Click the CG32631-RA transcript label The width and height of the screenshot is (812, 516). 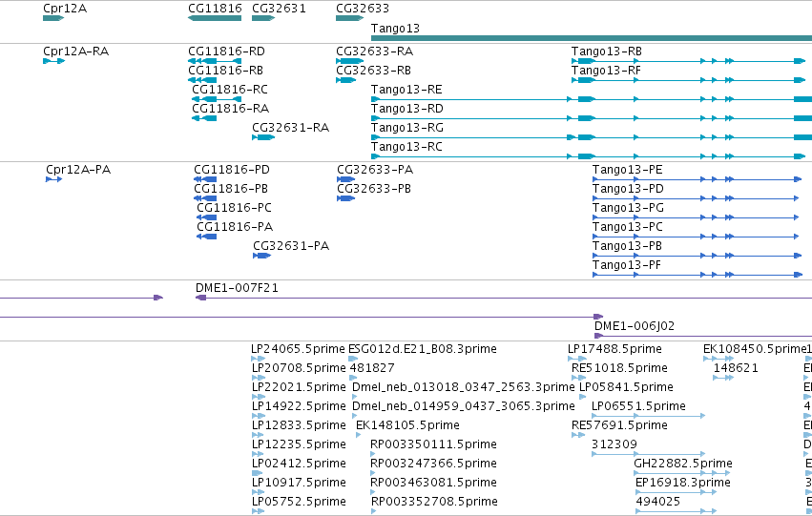290,128
